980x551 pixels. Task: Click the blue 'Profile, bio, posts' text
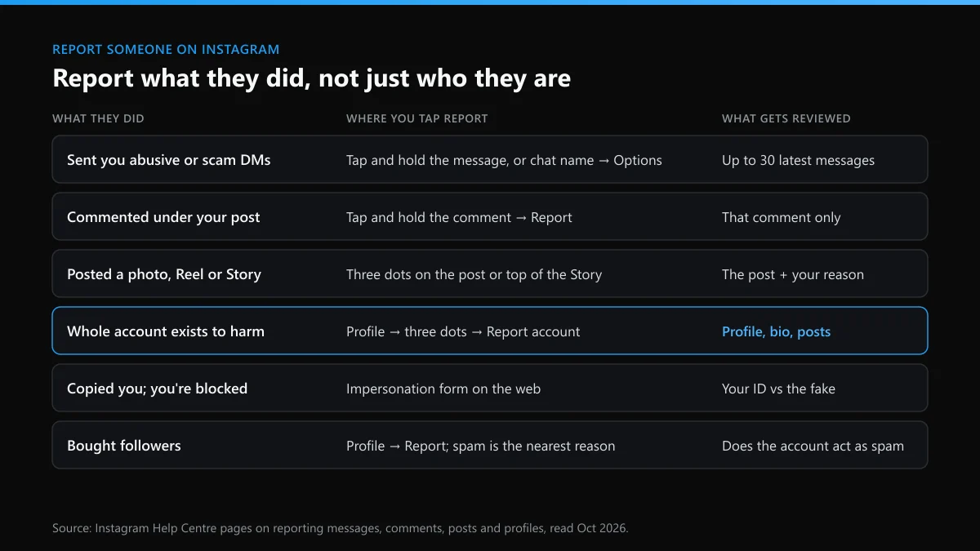coord(776,331)
